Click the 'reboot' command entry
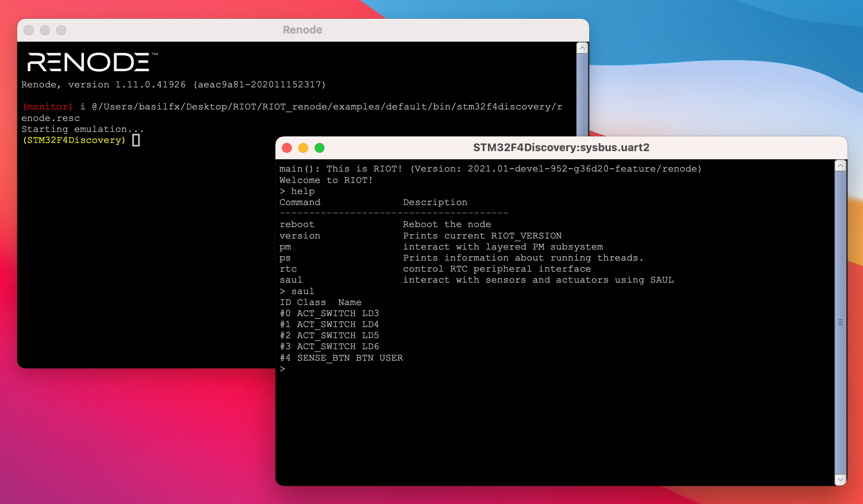Image resolution: width=863 pixels, height=504 pixels. [297, 224]
